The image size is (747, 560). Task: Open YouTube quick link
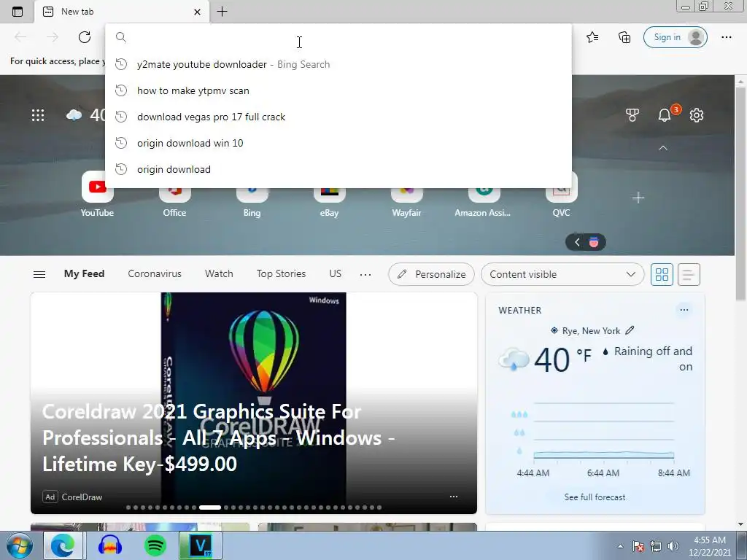pyautogui.click(x=97, y=195)
